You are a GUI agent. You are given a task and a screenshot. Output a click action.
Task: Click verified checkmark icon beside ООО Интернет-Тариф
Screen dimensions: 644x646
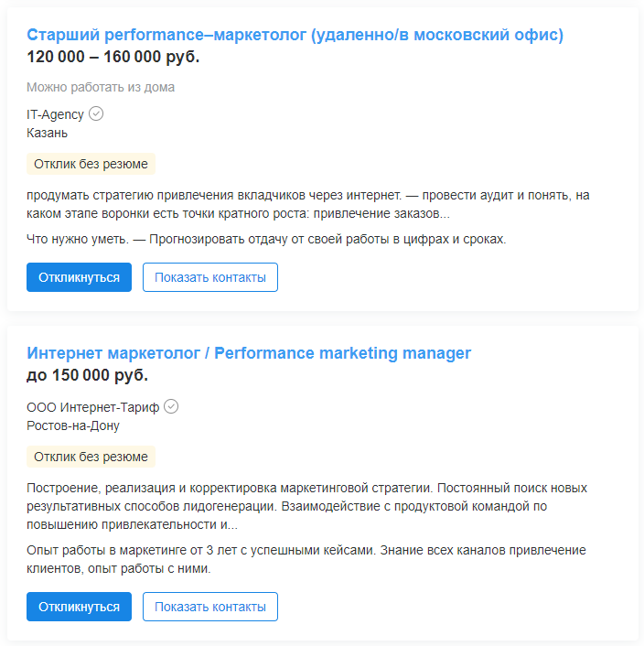171,406
